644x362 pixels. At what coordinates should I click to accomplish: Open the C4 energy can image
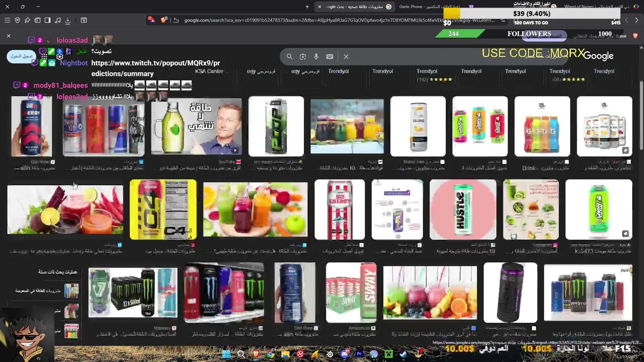[163, 209]
